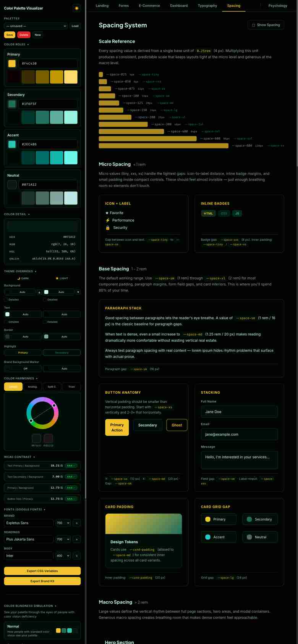
Task: Click the red Delete button
Action: (x=24, y=35)
